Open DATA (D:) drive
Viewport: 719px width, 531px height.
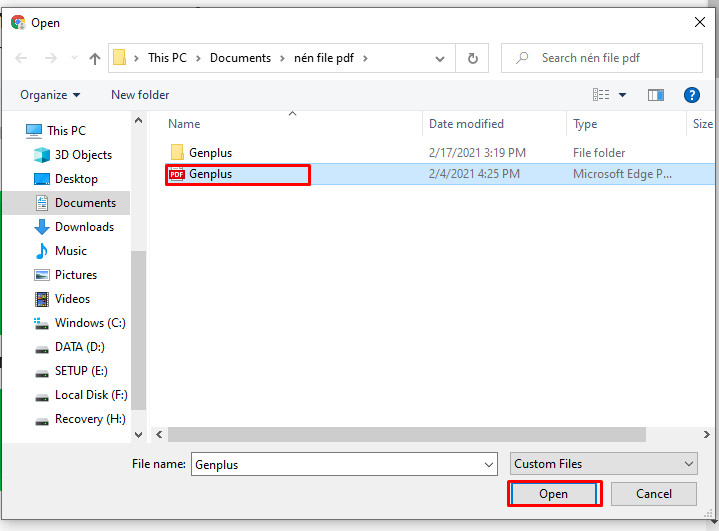click(80, 347)
